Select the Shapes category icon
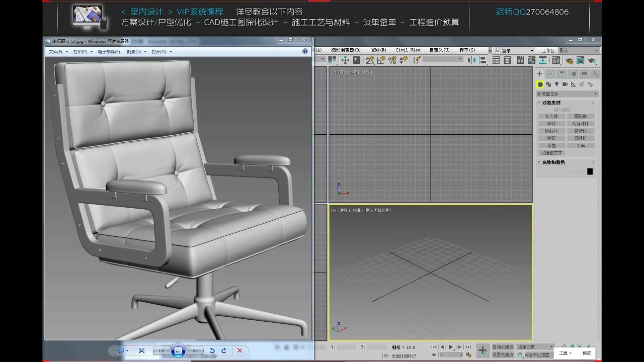 pyautogui.click(x=548, y=84)
